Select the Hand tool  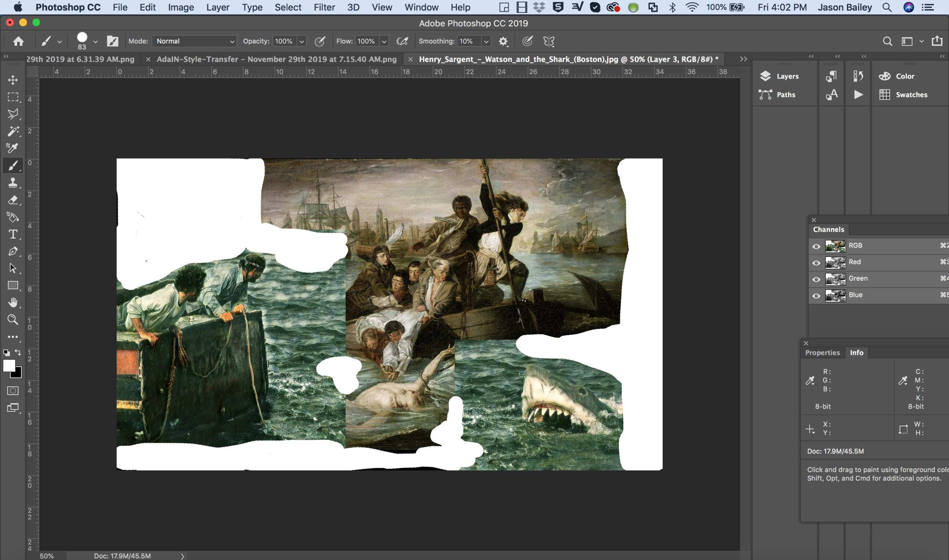[13, 302]
